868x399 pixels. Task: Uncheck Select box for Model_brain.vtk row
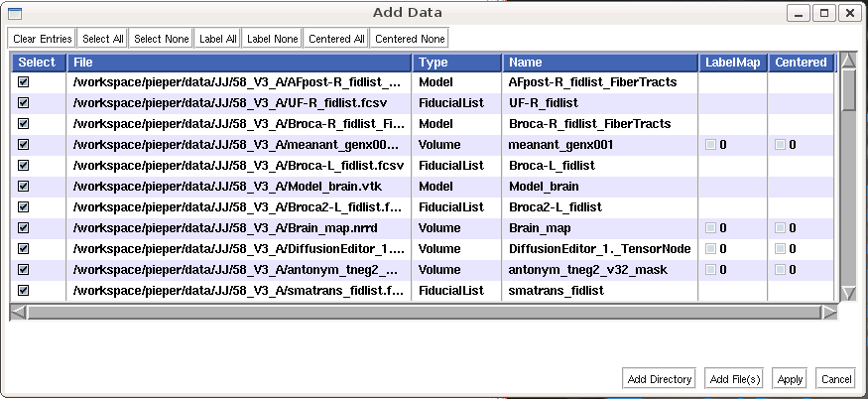pyautogui.click(x=24, y=187)
